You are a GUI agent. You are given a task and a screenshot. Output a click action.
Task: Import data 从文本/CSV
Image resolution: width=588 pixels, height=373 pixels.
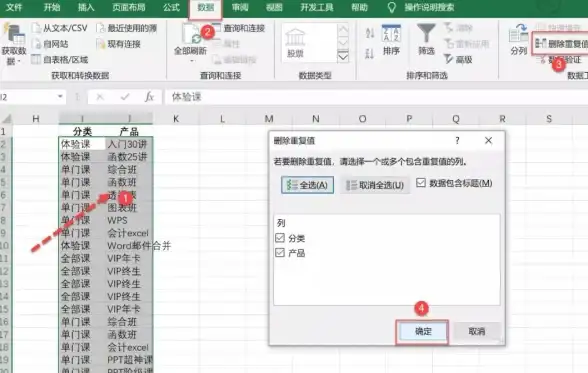click(60, 28)
